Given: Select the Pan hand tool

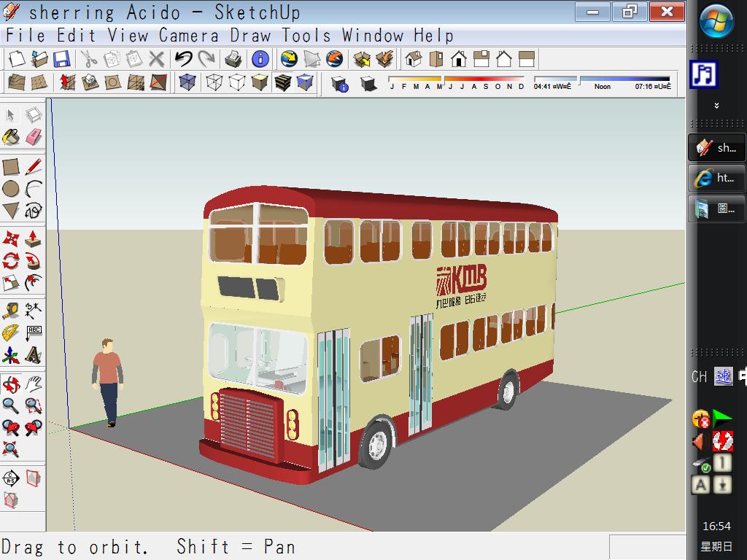Looking at the screenshot, I should point(34,384).
